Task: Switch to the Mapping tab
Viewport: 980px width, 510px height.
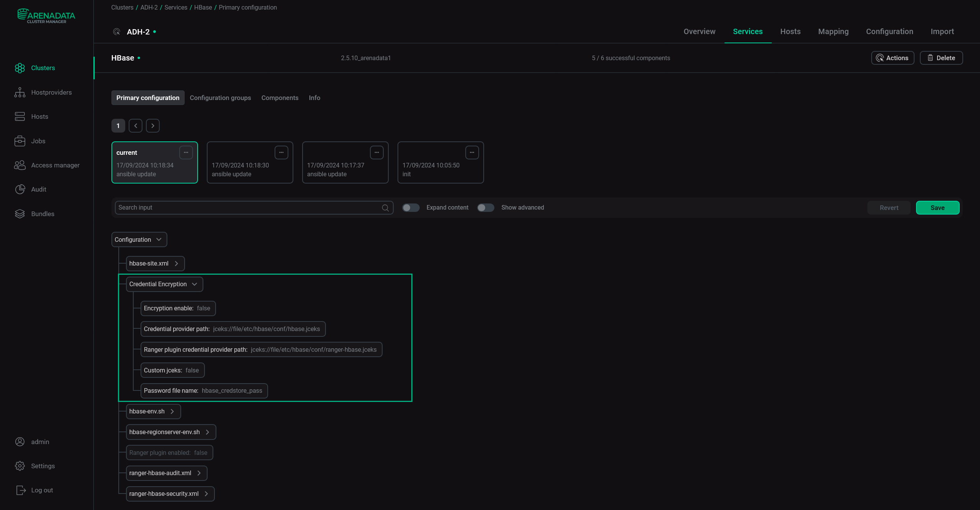Action: (x=833, y=31)
